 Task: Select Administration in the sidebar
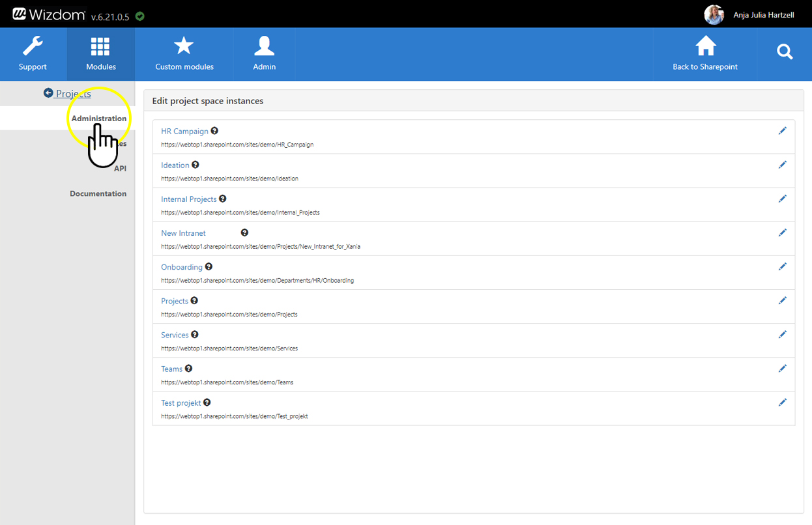(x=98, y=119)
